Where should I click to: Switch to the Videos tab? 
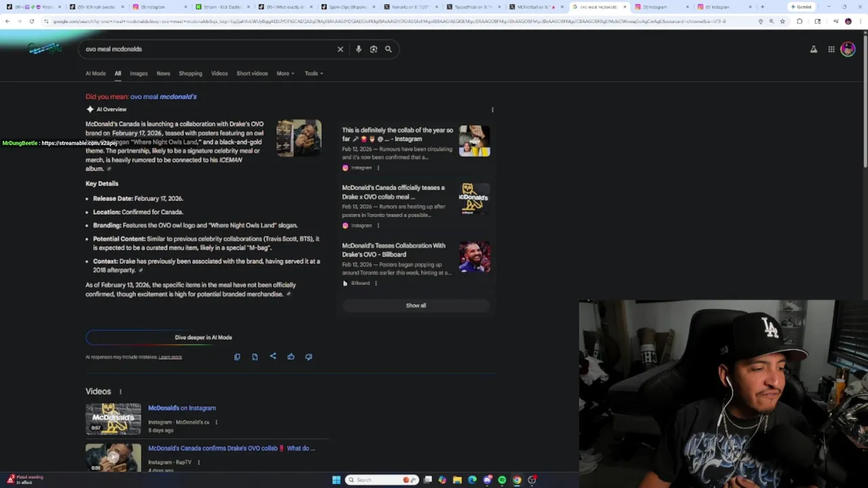tap(219, 73)
